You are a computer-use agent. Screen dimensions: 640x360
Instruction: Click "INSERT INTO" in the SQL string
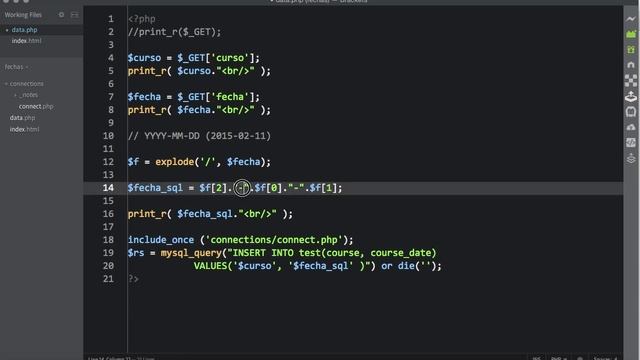coord(263,253)
